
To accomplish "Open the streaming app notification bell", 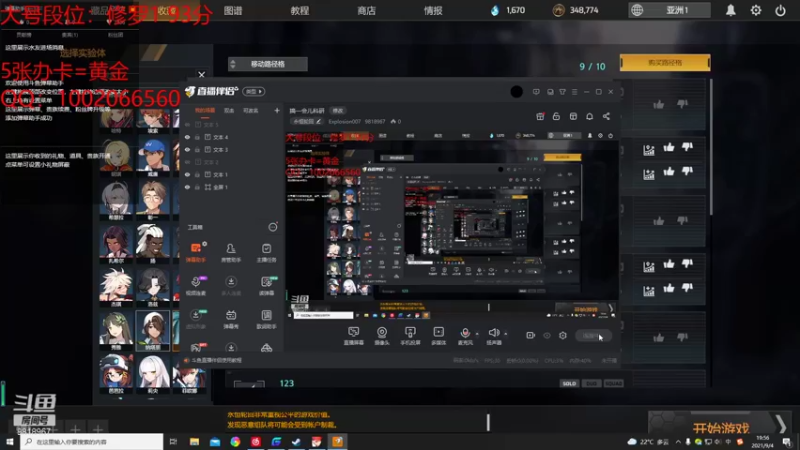I will click(589, 116).
